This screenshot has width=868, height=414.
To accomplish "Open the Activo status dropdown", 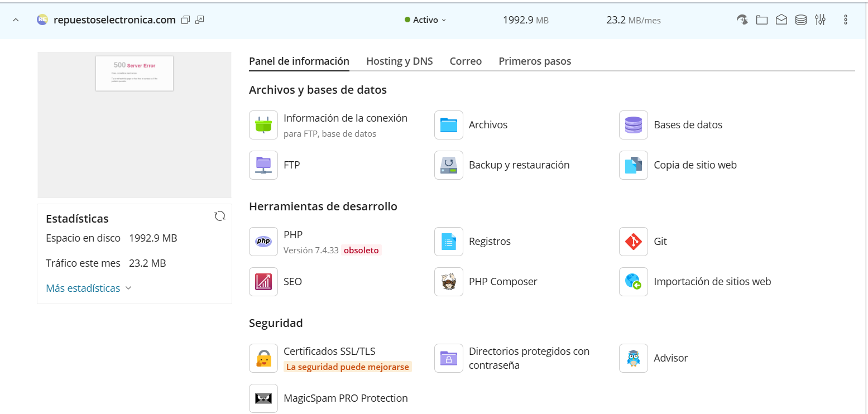I will (x=425, y=20).
